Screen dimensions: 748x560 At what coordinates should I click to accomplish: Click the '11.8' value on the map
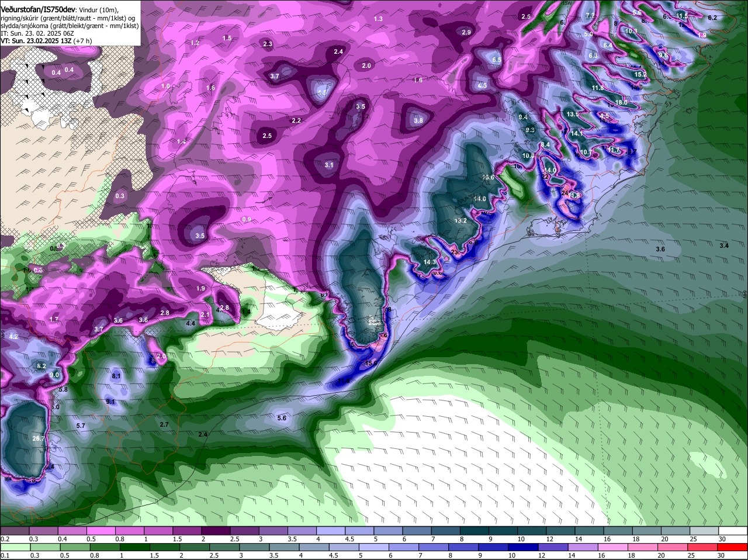[x=598, y=88]
